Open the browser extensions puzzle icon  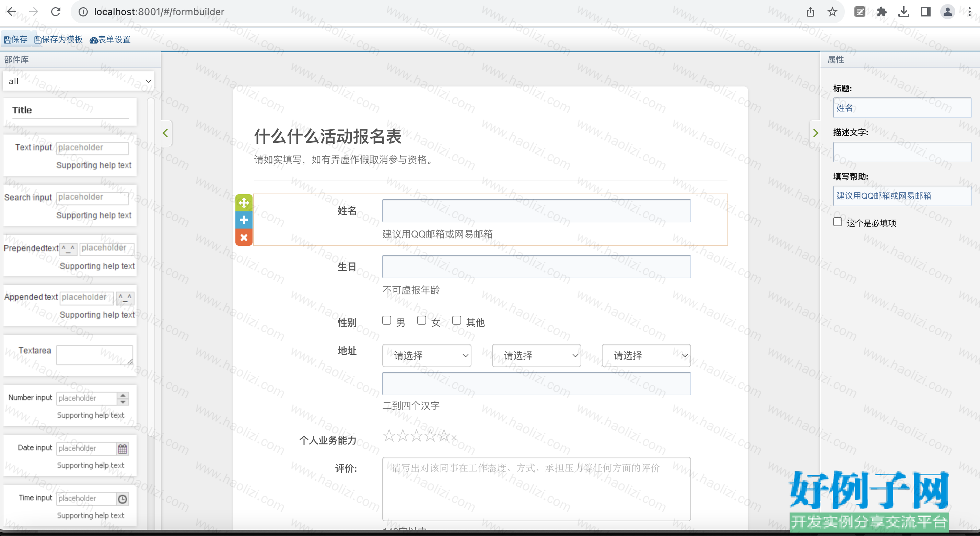(x=882, y=12)
